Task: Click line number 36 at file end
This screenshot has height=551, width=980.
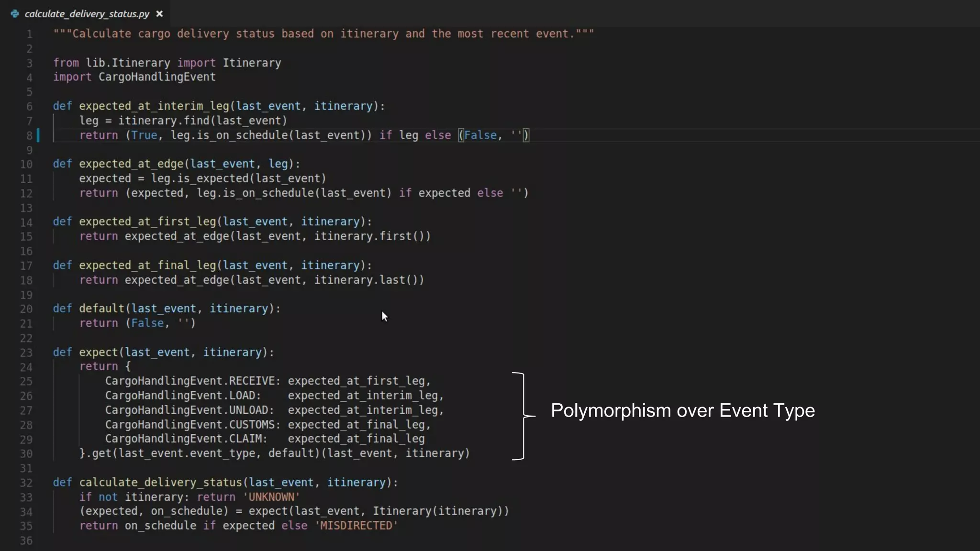Action: tap(26, 541)
